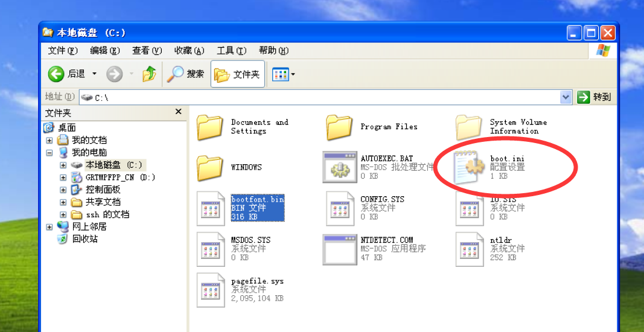Click the pagefile.sys file name text
Viewport: 644px width, 332px height.
pyautogui.click(x=257, y=281)
